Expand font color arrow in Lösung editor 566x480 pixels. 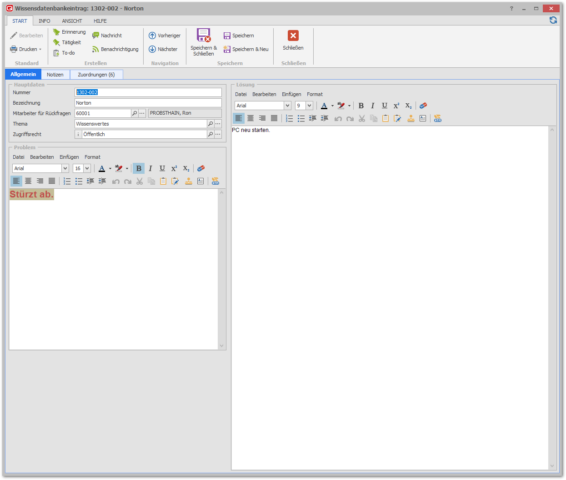coord(332,106)
